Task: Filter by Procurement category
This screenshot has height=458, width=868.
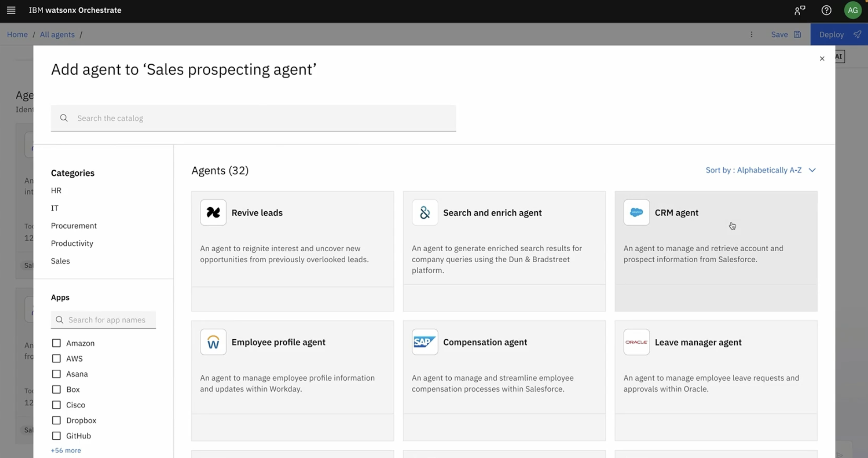Action: [74, 226]
